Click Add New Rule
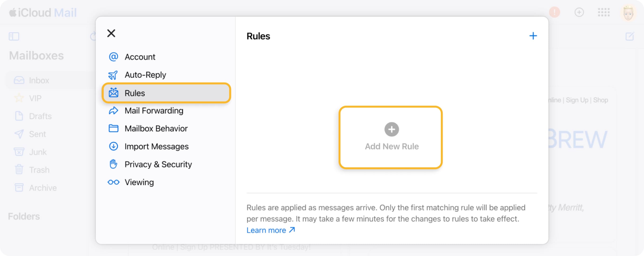Image resolution: width=644 pixels, height=256 pixels. pyautogui.click(x=391, y=138)
